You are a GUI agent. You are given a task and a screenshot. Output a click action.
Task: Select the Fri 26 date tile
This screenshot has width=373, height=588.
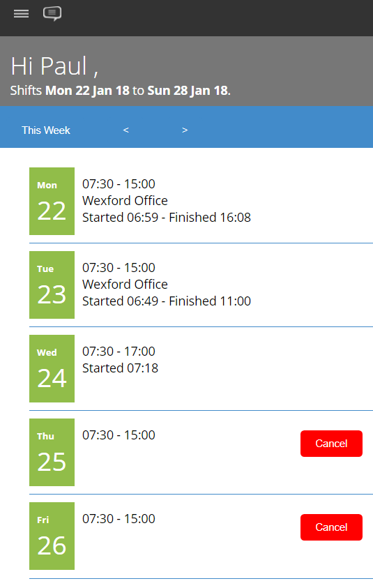52,536
